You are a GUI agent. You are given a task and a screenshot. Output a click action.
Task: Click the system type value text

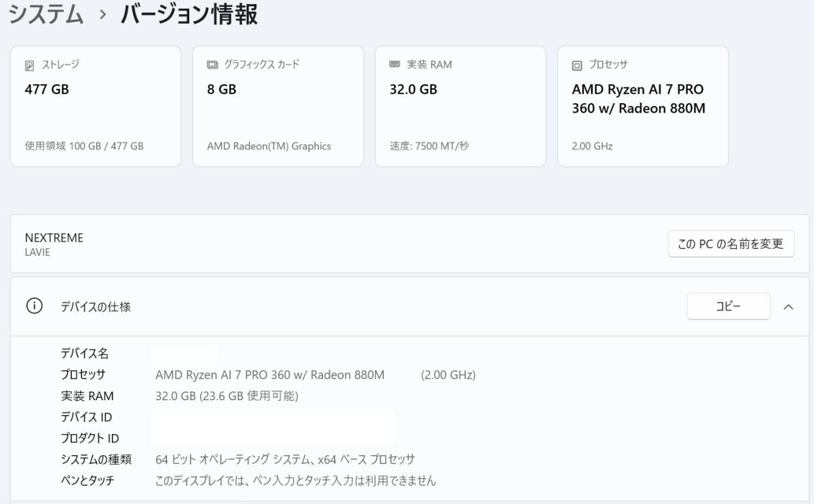[x=285, y=460]
